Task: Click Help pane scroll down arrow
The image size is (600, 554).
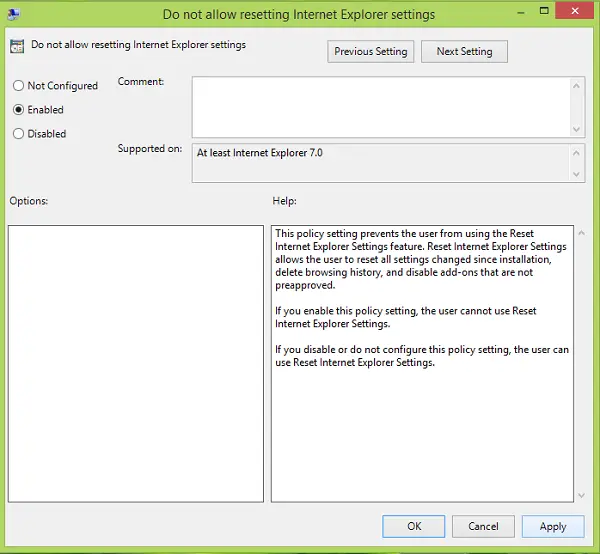Action: (x=582, y=495)
